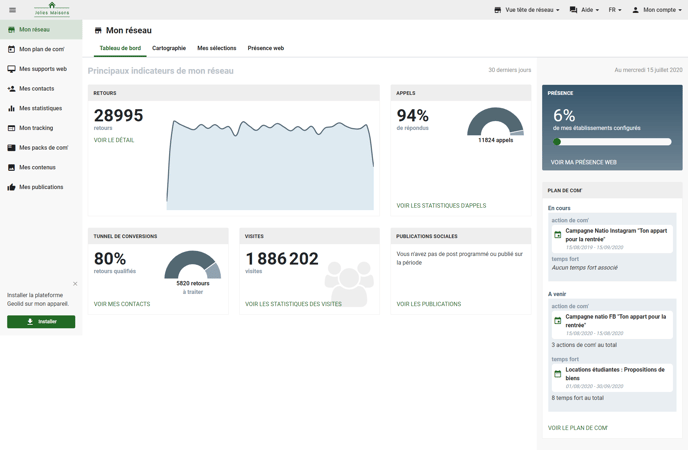Image resolution: width=688 pixels, height=450 pixels.
Task: Open Mon plan de com' in sidebar
Action: (x=41, y=49)
